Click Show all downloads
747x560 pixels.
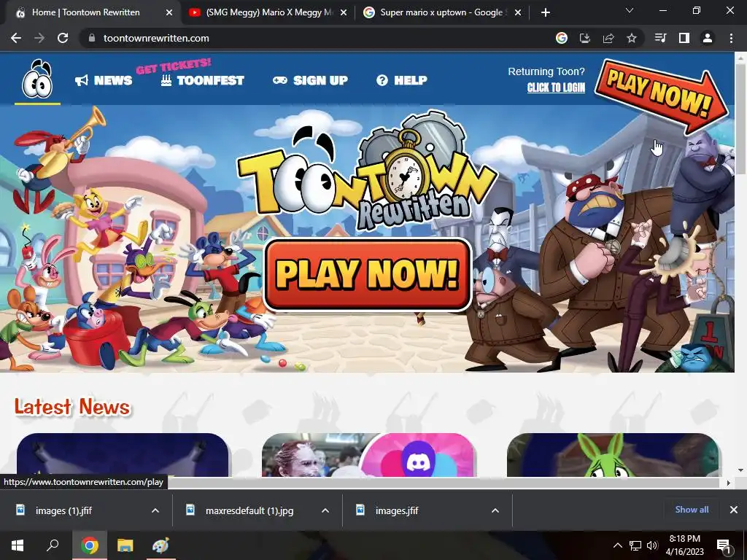(x=692, y=510)
